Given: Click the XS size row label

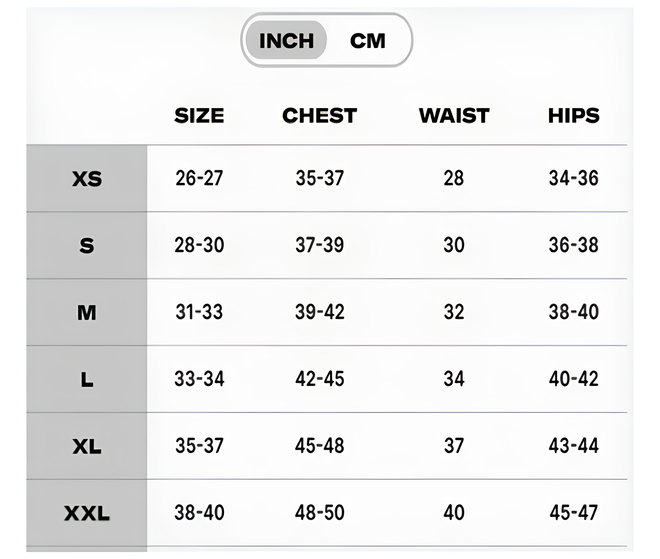Looking at the screenshot, I should coord(87,179).
